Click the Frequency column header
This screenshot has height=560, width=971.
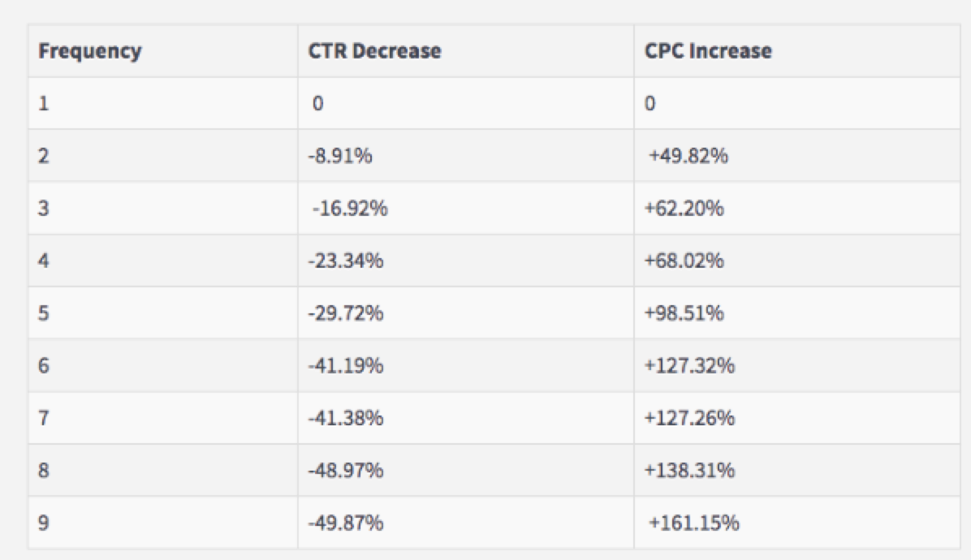[89, 51]
